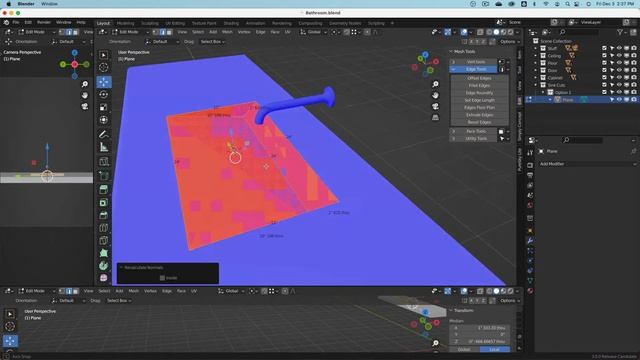The image size is (640, 360).
Task: Click the Fillet Edges button
Action: 479,86
